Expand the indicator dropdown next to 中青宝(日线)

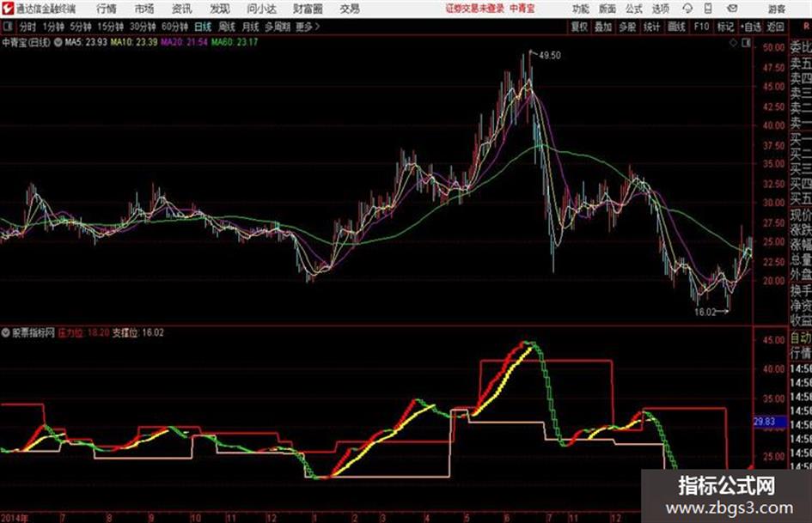click(58, 42)
